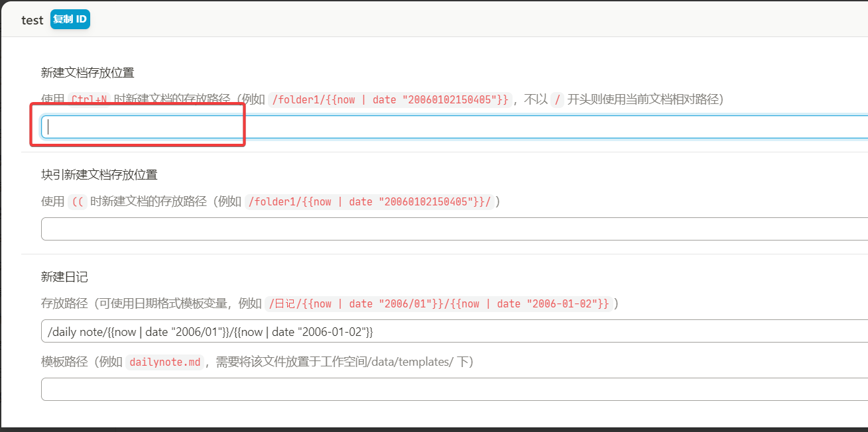Click the 新建日记 存放路径 input with daily note path

(x=455, y=331)
